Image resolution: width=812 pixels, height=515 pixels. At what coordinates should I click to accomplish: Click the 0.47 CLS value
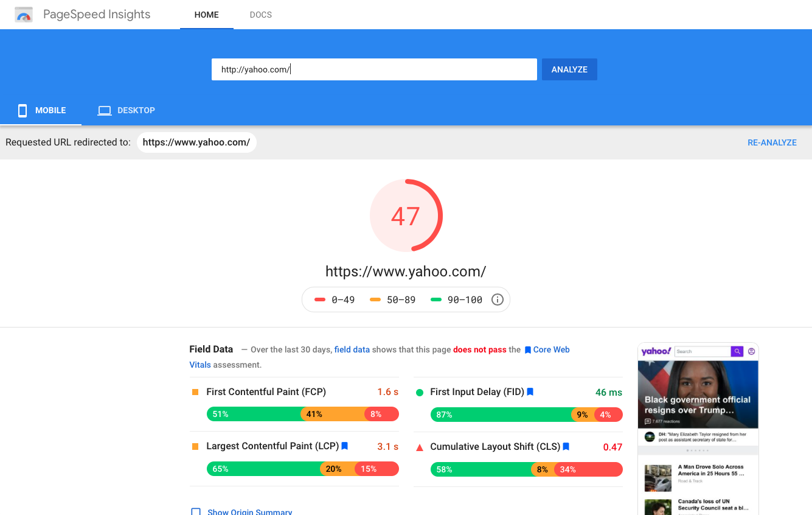tap(612, 447)
